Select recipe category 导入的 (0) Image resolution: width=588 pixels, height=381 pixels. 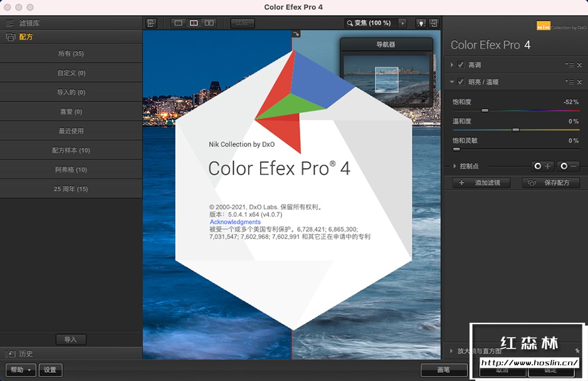coord(71,92)
